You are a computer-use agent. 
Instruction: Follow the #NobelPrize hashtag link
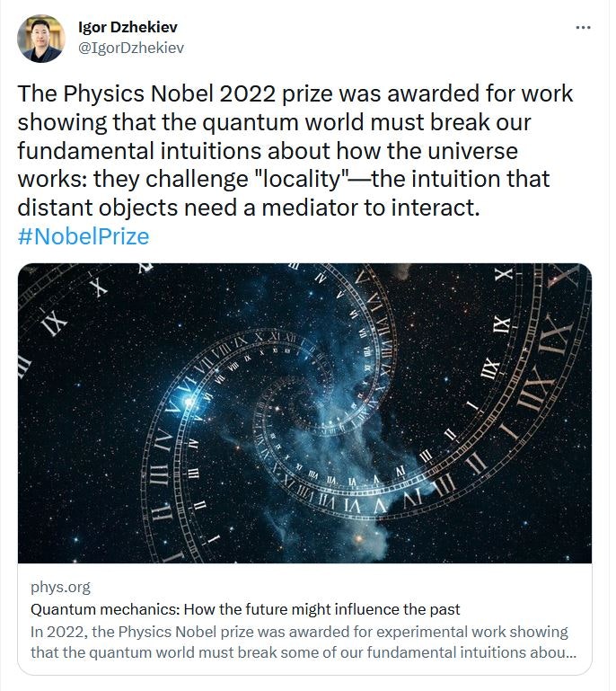point(84,236)
